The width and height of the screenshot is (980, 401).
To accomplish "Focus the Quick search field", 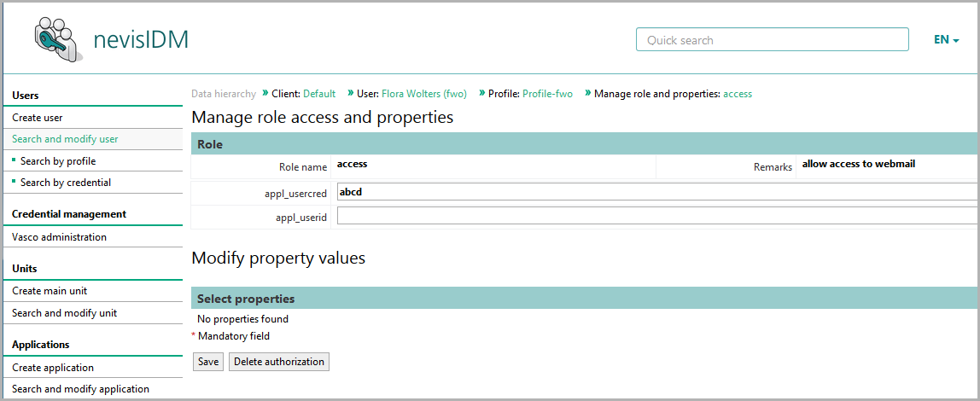I will click(772, 39).
